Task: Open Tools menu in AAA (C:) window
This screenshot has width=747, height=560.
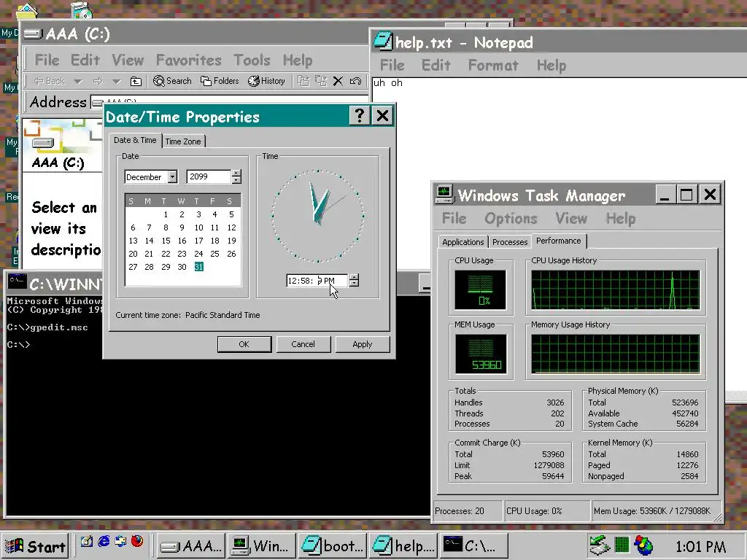Action: tap(252, 60)
